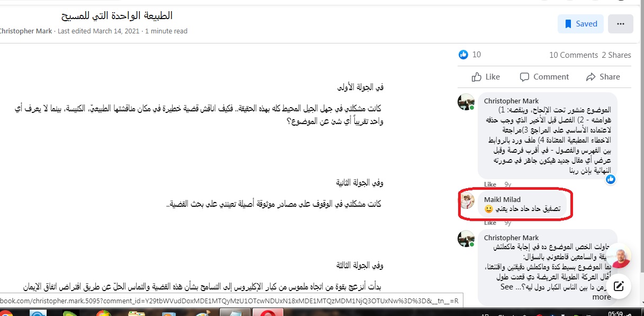Toggle the Saved bookmark button
This screenshot has height=316, width=644.
tap(580, 24)
